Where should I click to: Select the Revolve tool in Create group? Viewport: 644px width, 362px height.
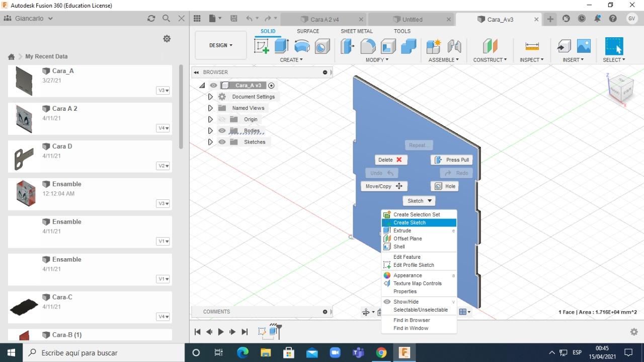point(302,46)
